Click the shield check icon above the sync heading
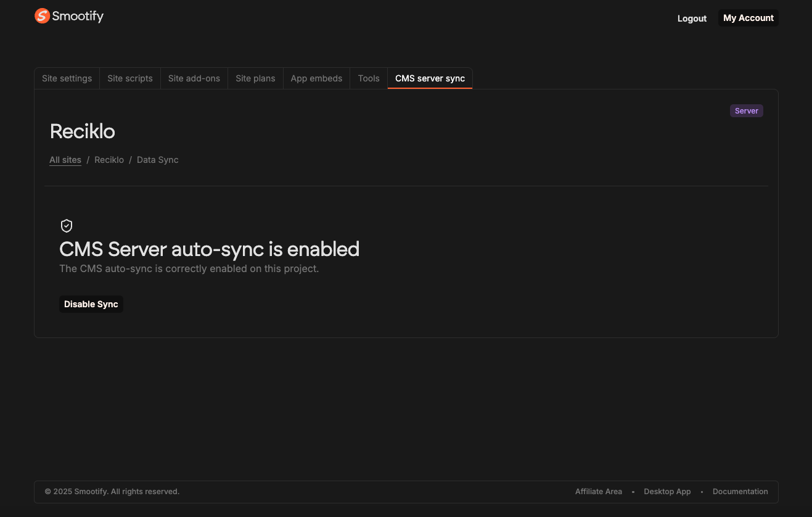The width and height of the screenshot is (812, 517). [67, 225]
